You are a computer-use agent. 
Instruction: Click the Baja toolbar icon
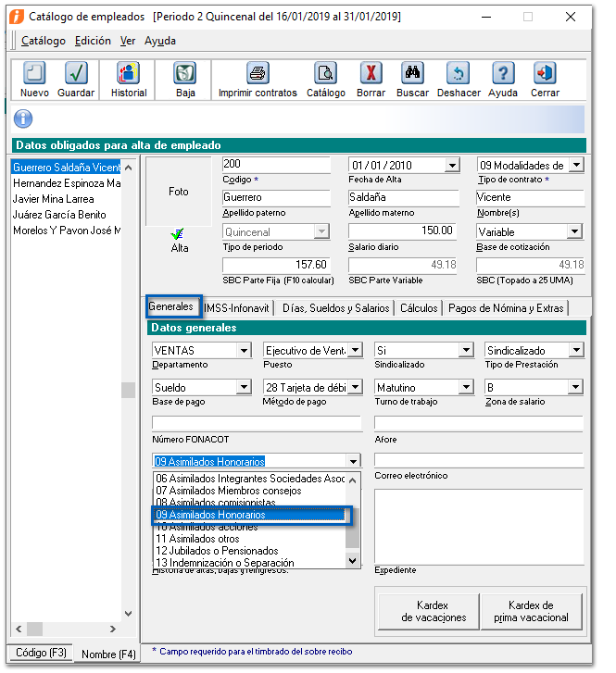tap(185, 74)
